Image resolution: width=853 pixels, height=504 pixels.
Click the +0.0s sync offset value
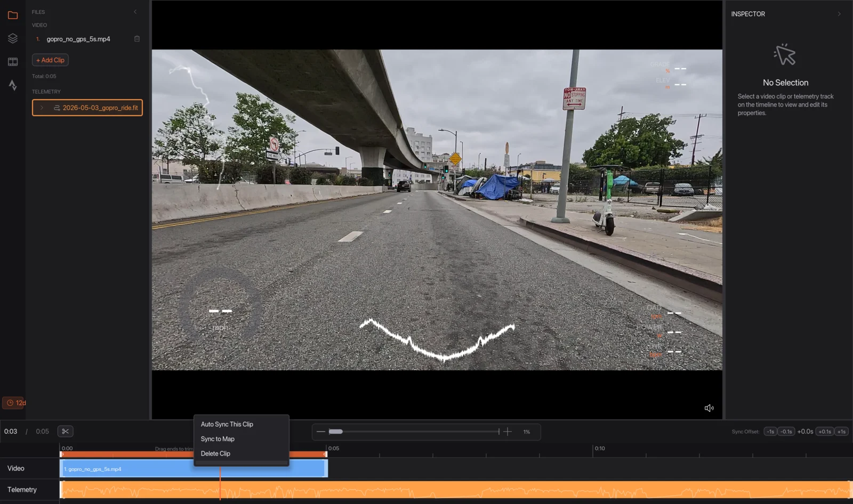[805, 432]
